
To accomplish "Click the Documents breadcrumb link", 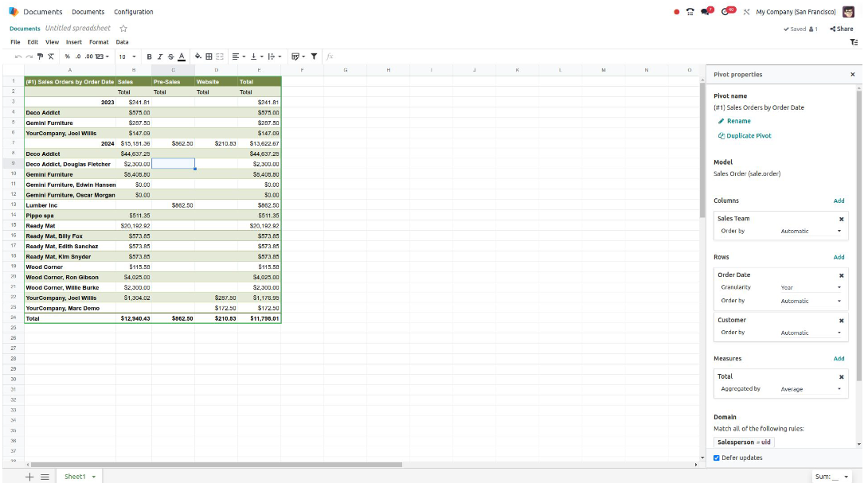I will tap(25, 28).
